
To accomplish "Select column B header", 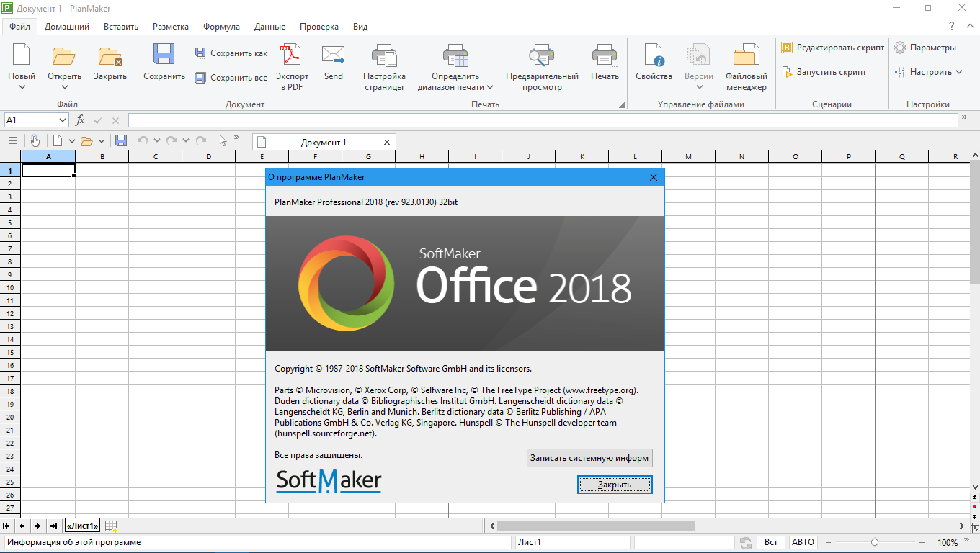I will (102, 156).
